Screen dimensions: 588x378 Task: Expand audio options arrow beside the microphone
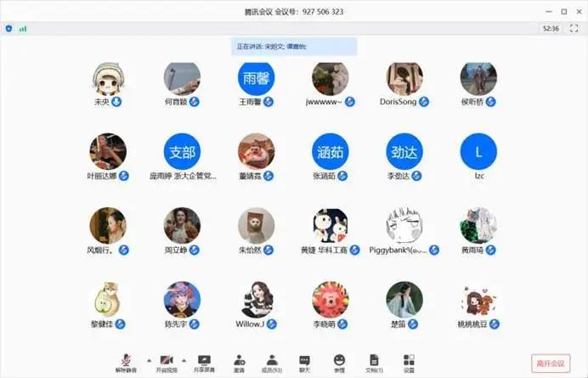(x=150, y=360)
